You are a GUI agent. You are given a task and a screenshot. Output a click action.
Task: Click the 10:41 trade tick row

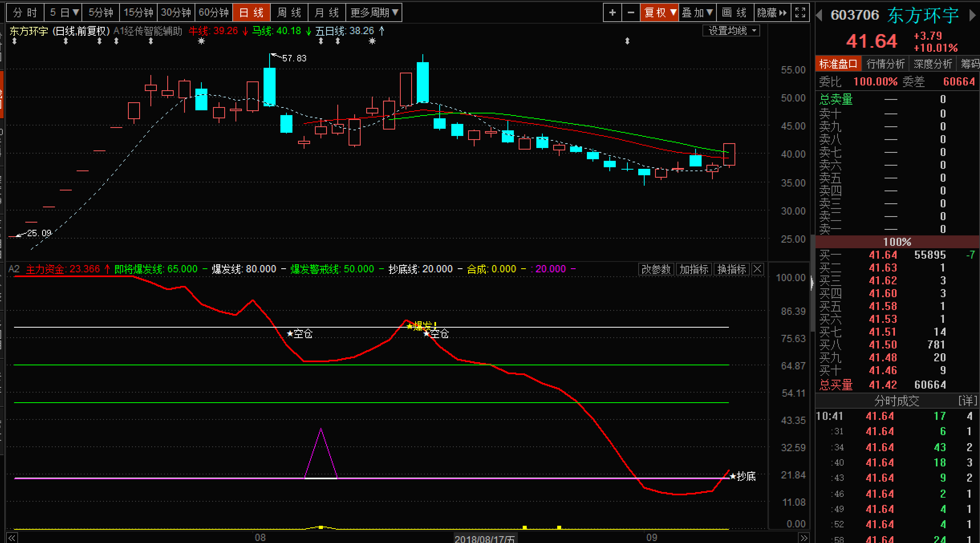(897, 416)
